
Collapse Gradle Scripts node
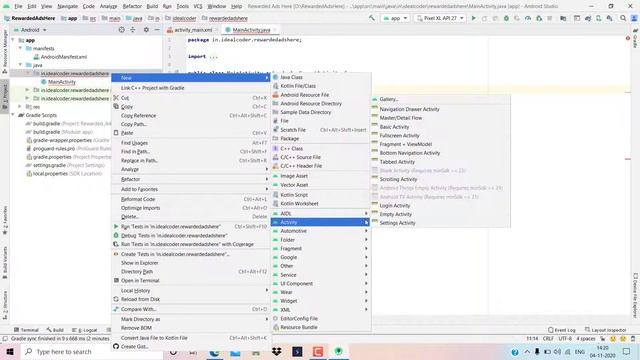coord(13,115)
